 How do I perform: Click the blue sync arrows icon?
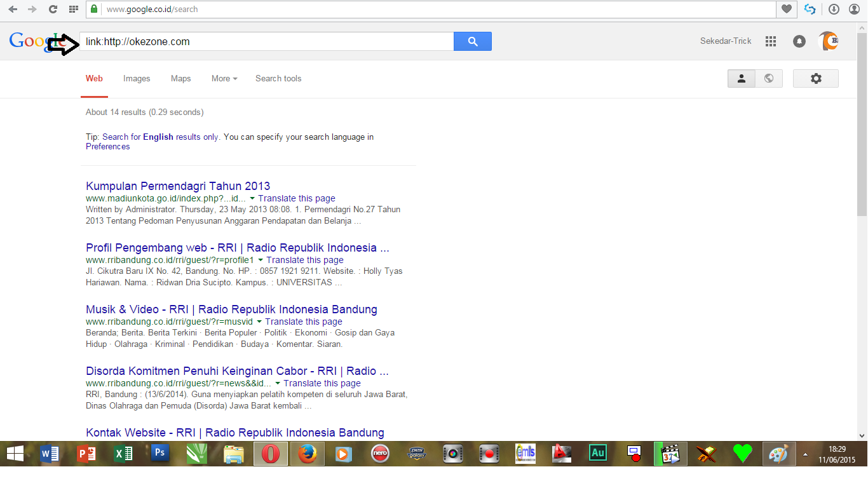(x=810, y=9)
